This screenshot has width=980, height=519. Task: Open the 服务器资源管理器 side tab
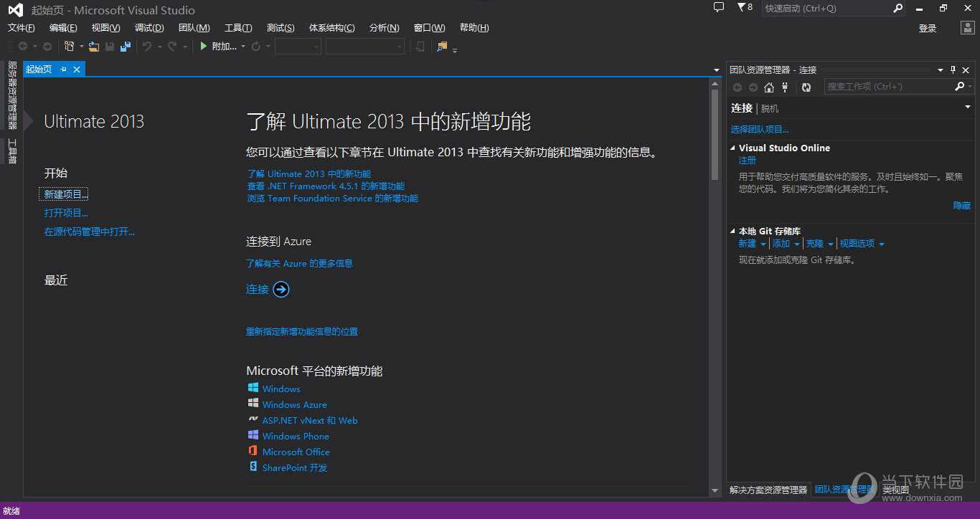point(11,95)
